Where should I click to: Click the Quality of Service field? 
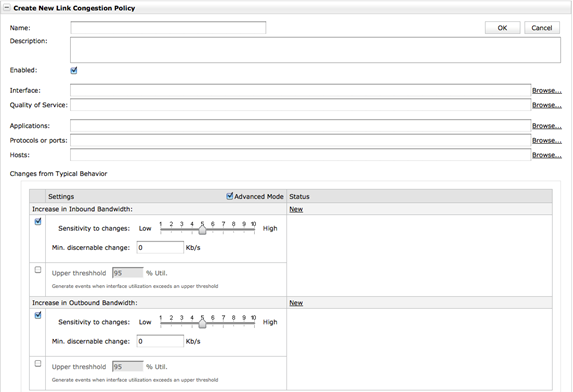(x=300, y=105)
